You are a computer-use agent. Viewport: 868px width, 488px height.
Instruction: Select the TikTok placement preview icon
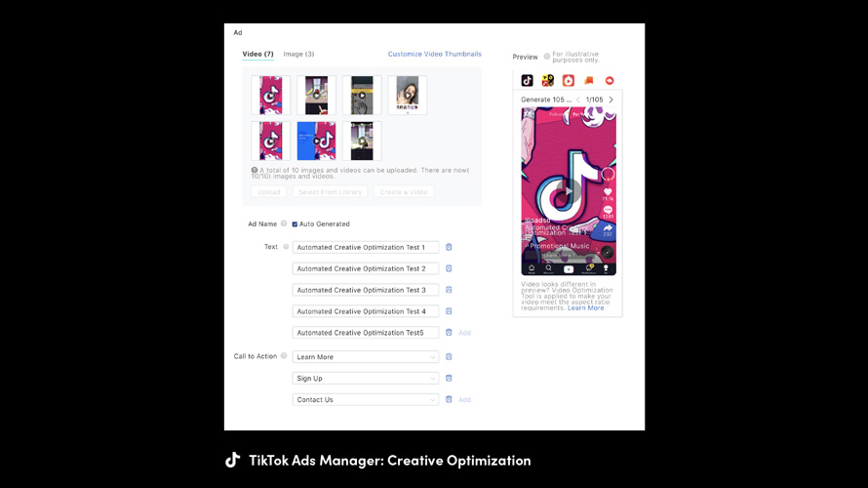coord(527,80)
